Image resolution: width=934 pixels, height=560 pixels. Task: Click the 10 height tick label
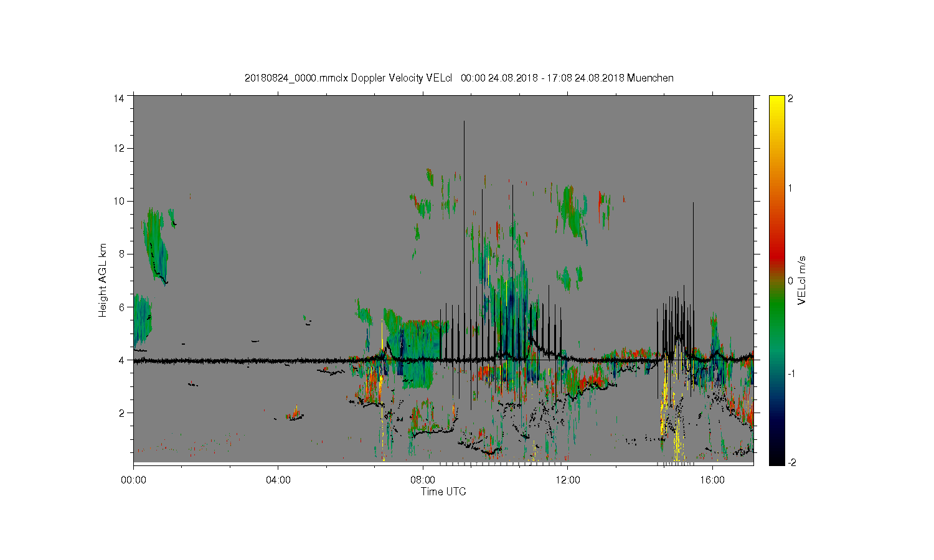pos(120,201)
